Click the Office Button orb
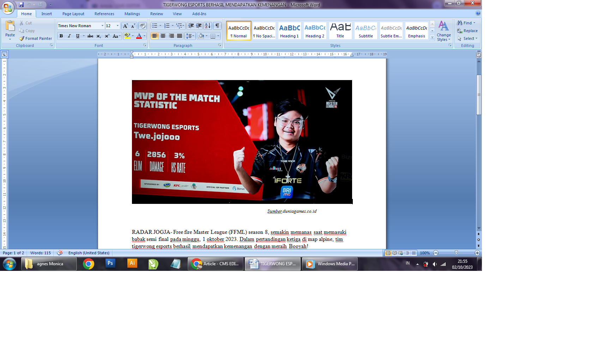592x364 pixels. click(x=8, y=8)
